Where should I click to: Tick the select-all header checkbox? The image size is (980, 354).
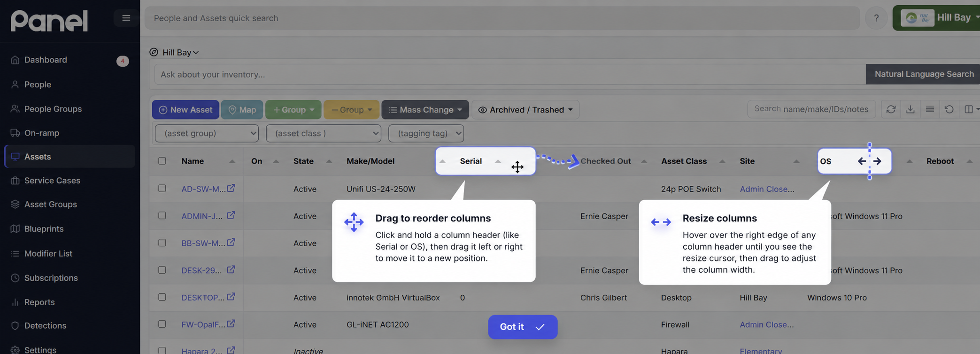tap(162, 161)
